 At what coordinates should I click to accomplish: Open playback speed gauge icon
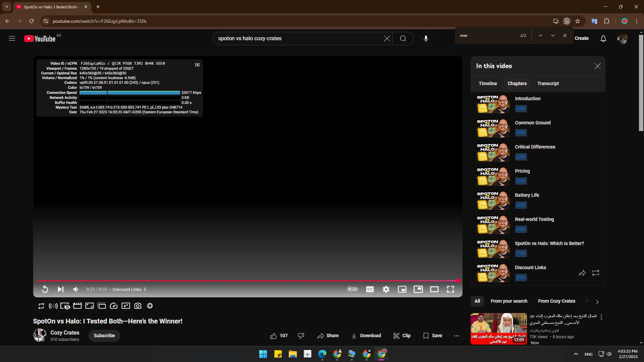(113, 306)
